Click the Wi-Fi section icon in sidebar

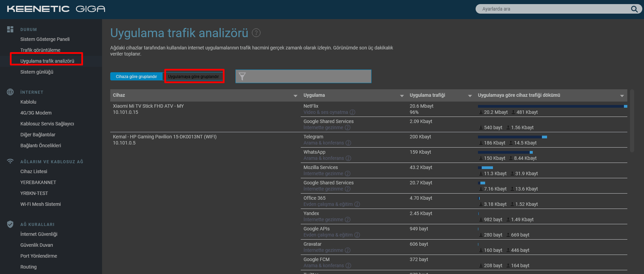point(10,161)
